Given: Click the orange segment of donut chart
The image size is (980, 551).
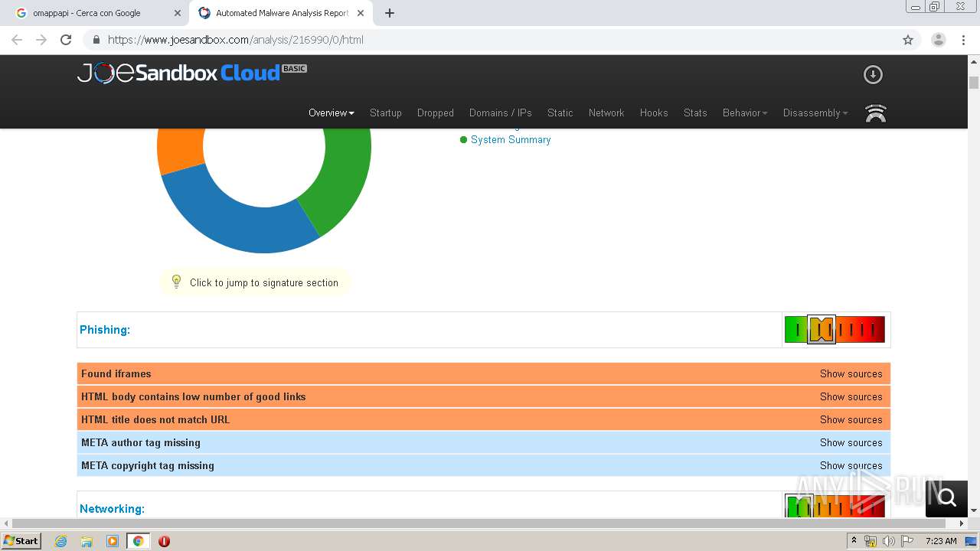Looking at the screenshot, I should click(180, 149).
